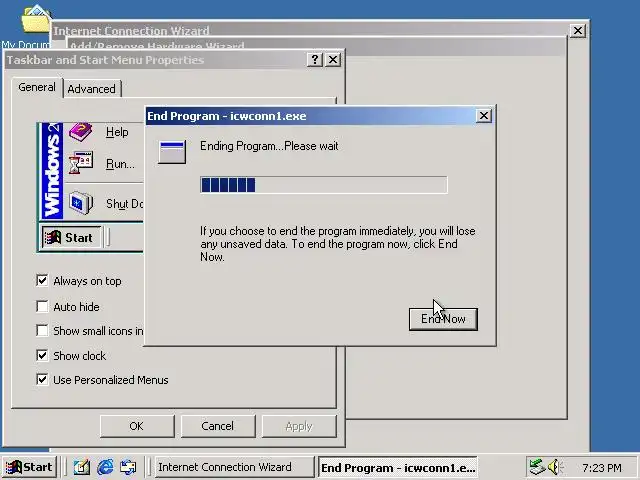Switch to the General tab

click(x=37, y=87)
